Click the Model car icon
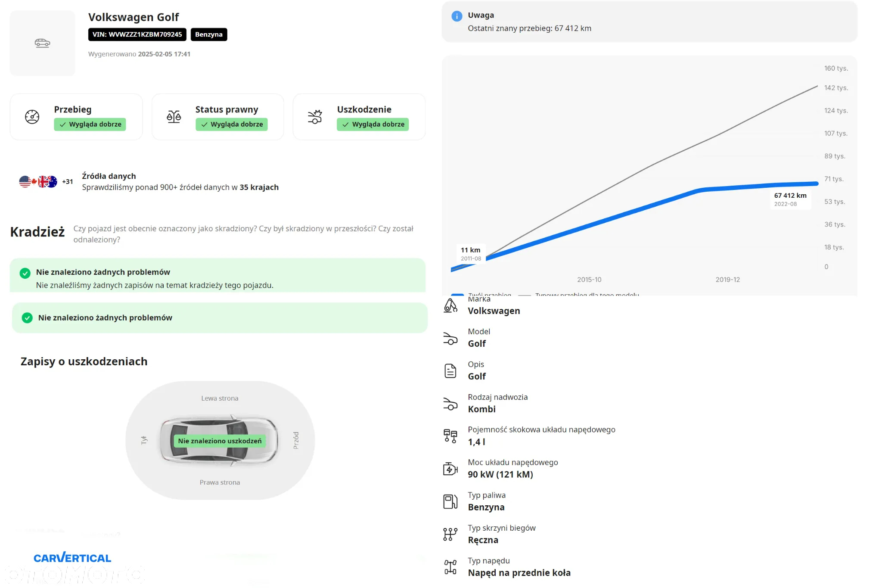Screen dimensions: 882x588 click(450, 338)
